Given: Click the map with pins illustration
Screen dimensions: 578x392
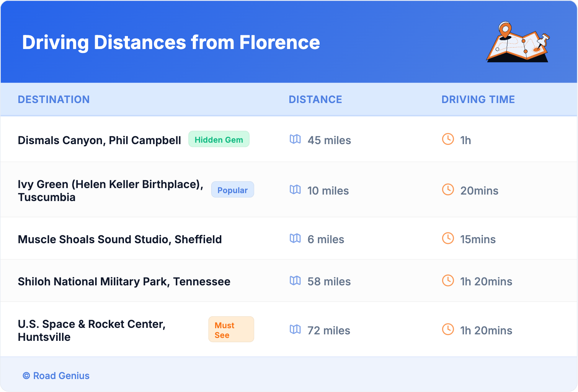Looking at the screenshot, I should pyautogui.click(x=518, y=43).
